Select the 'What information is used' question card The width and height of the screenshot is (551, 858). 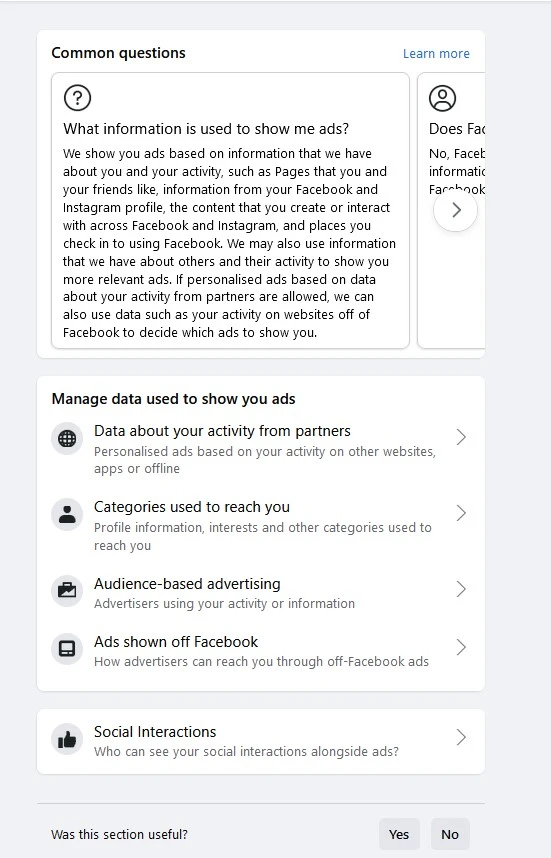[x=230, y=211]
